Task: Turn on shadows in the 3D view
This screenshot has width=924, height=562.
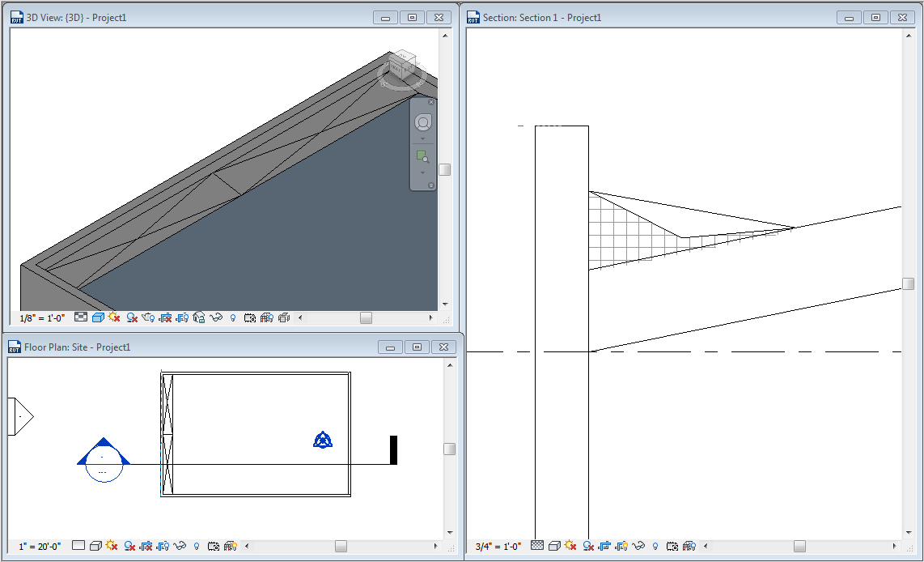Action: (x=133, y=317)
